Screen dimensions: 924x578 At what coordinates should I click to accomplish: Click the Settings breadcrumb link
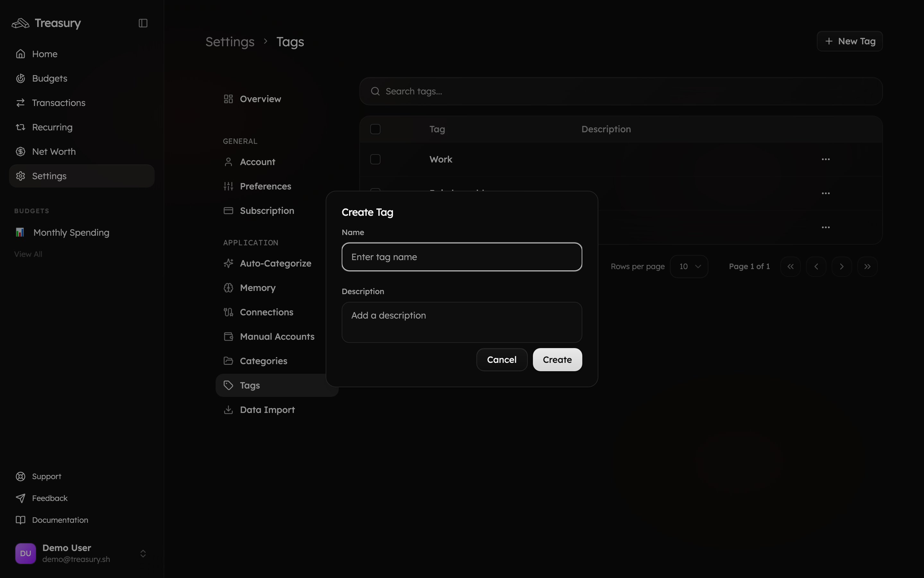pos(230,42)
